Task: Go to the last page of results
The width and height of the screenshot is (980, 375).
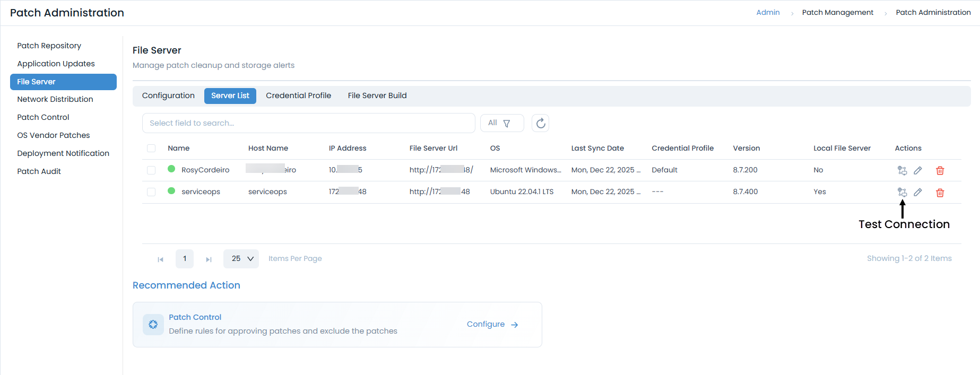Action: [x=209, y=259]
